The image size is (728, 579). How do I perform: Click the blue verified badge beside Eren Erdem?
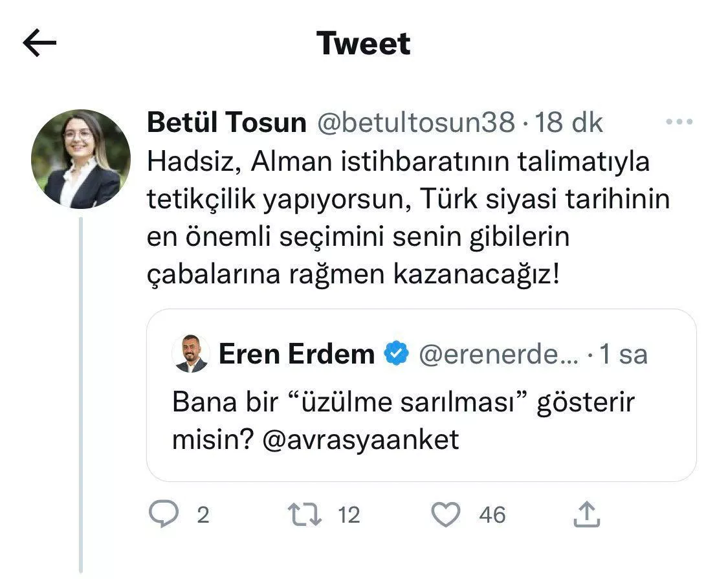point(396,354)
